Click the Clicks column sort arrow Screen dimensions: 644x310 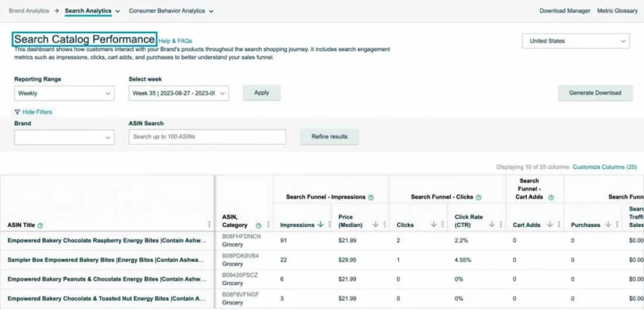434,224
